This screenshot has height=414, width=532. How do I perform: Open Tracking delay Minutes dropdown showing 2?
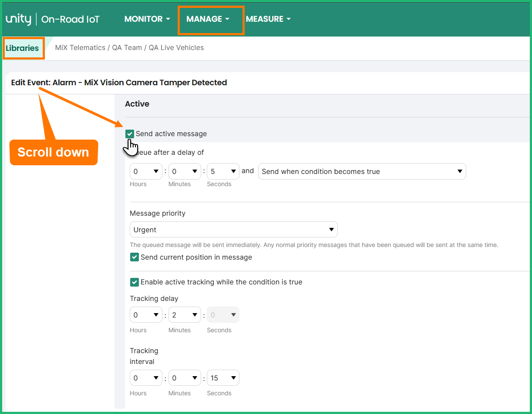tap(185, 315)
